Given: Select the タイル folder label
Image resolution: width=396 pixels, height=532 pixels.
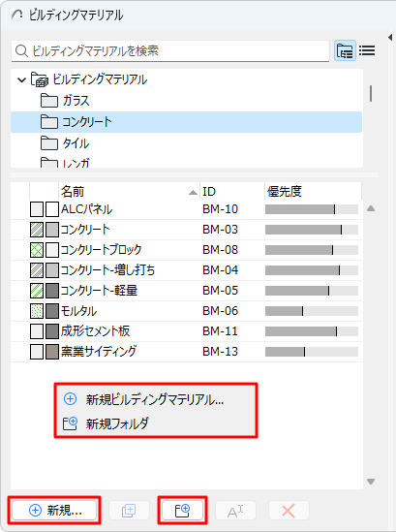Looking at the screenshot, I should [76, 143].
